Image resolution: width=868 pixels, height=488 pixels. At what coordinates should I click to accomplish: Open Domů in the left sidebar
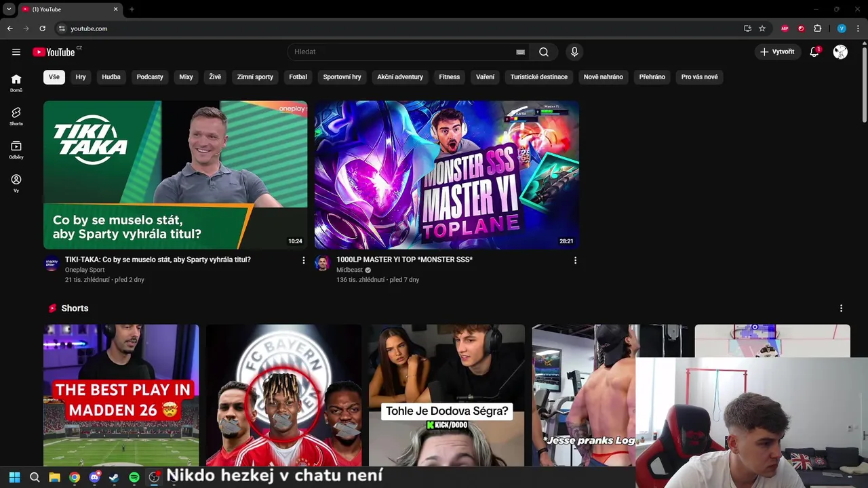pos(16,83)
